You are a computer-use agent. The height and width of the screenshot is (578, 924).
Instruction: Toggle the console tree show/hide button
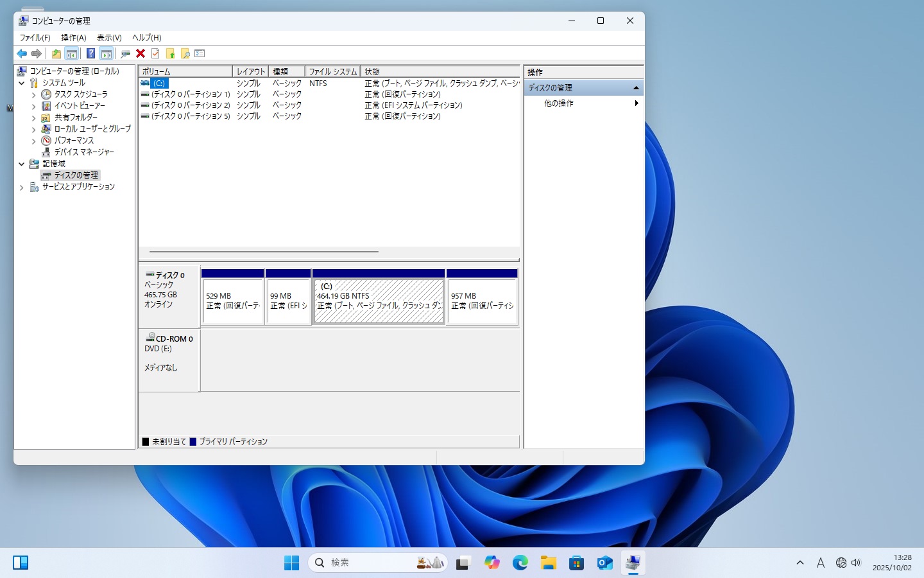pyautogui.click(x=72, y=54)
